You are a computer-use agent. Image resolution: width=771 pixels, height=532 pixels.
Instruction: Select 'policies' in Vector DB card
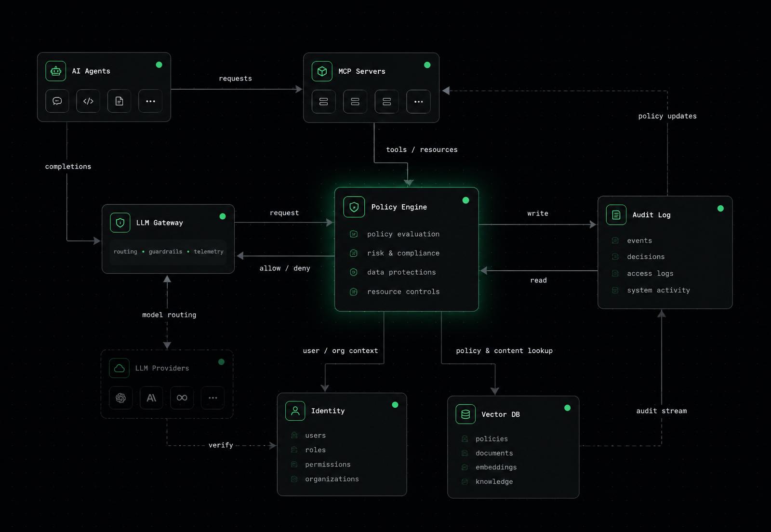492,439
